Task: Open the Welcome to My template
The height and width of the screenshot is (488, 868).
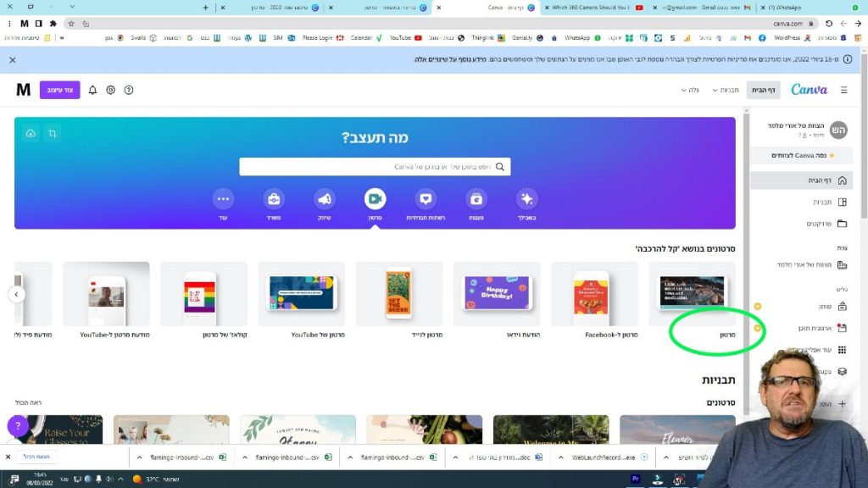Action: [551, 430]
